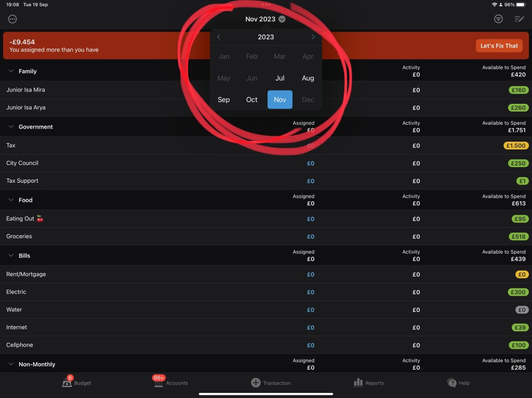Edit assigned amount for City Council
Screen dimensions: 532x398
click(311, 163)
